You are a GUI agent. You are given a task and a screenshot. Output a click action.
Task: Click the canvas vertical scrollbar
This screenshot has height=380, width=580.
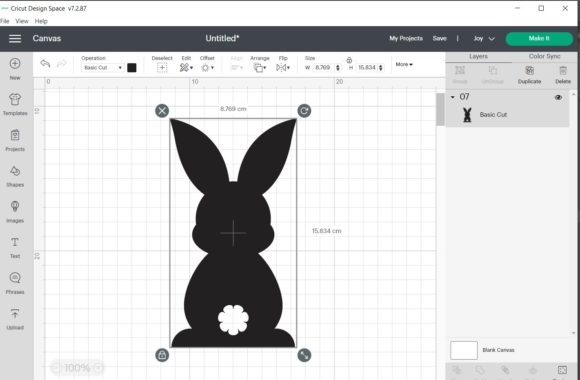(x=440, y=109)
